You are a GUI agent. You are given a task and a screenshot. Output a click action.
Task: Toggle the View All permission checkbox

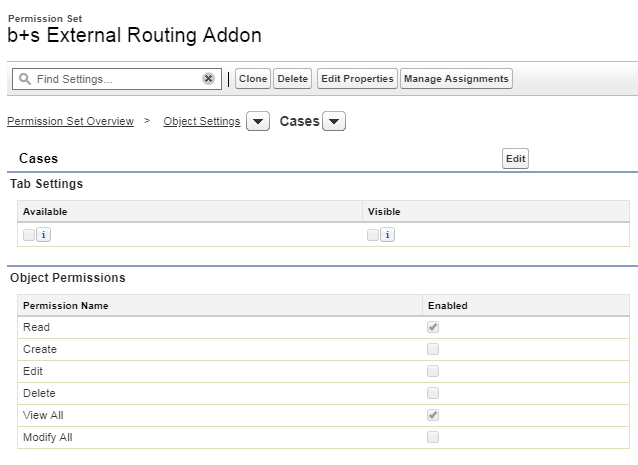[x=433, y=415]
